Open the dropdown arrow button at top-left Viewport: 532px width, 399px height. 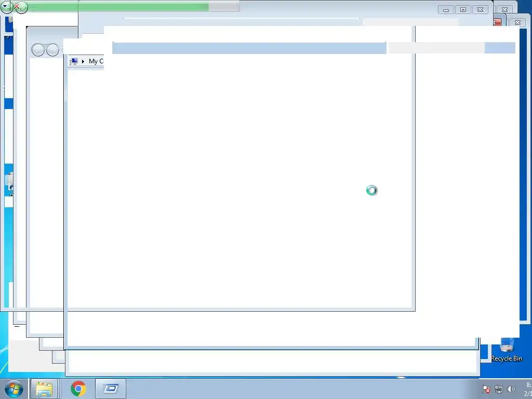tap(6, 6)
